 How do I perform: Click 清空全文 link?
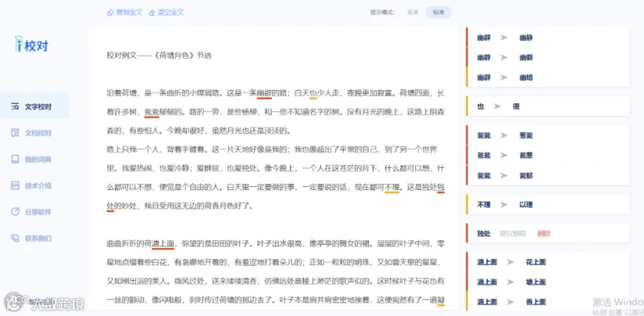171,12
